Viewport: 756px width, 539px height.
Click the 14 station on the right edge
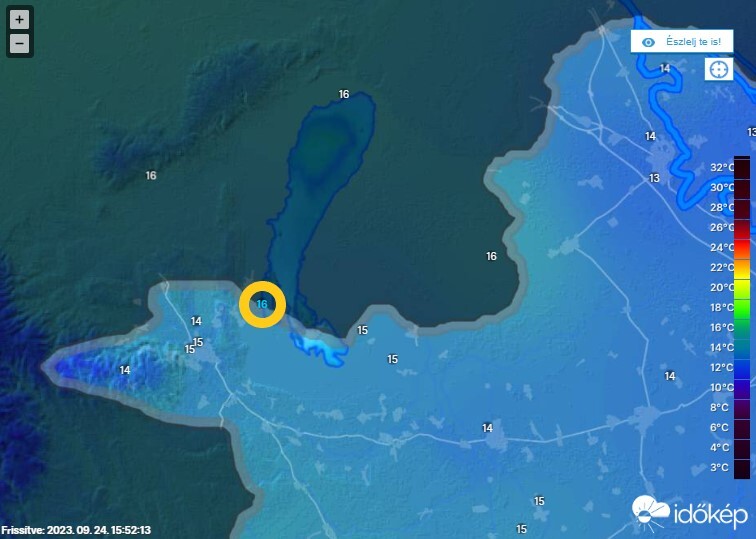click(670, 376)
